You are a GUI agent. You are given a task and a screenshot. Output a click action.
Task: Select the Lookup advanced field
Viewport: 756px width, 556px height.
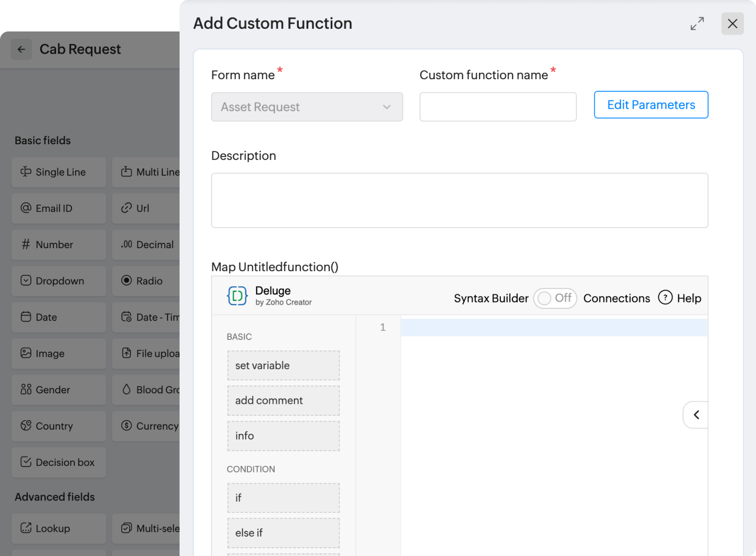click(x=59, y=528)
